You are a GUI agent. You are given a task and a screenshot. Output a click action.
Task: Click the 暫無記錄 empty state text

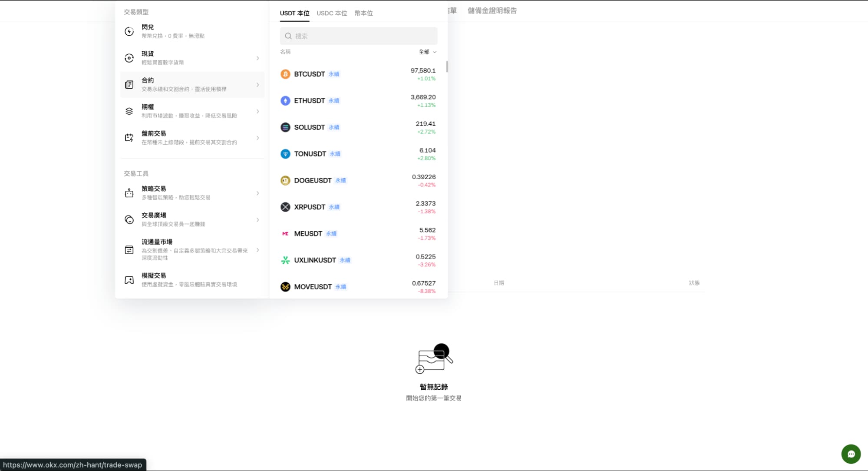pos(434,387)
